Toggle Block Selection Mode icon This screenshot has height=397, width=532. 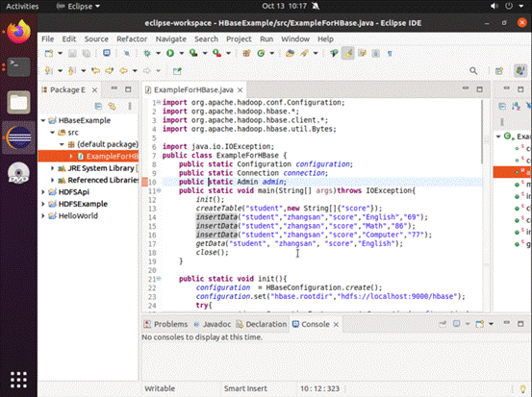[x=375, y=53]
